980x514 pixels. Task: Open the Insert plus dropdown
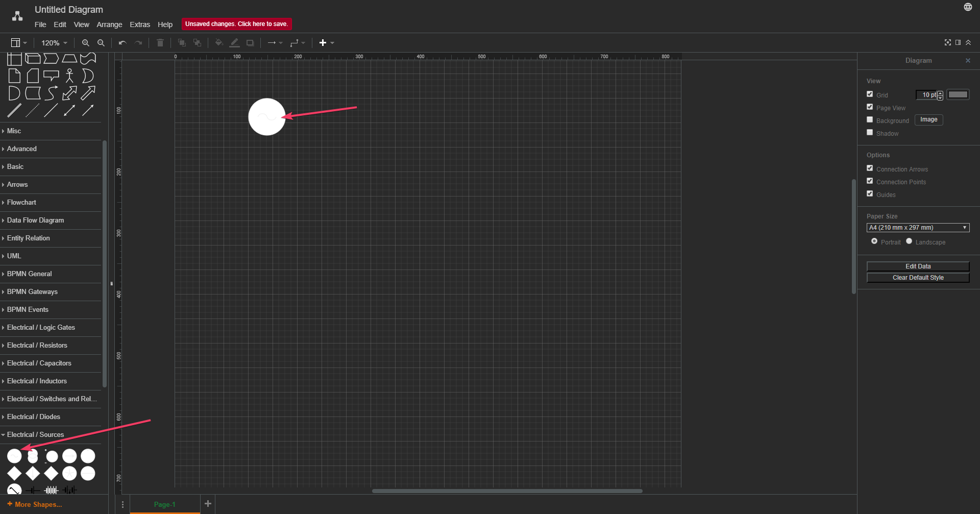click(327, 43)
